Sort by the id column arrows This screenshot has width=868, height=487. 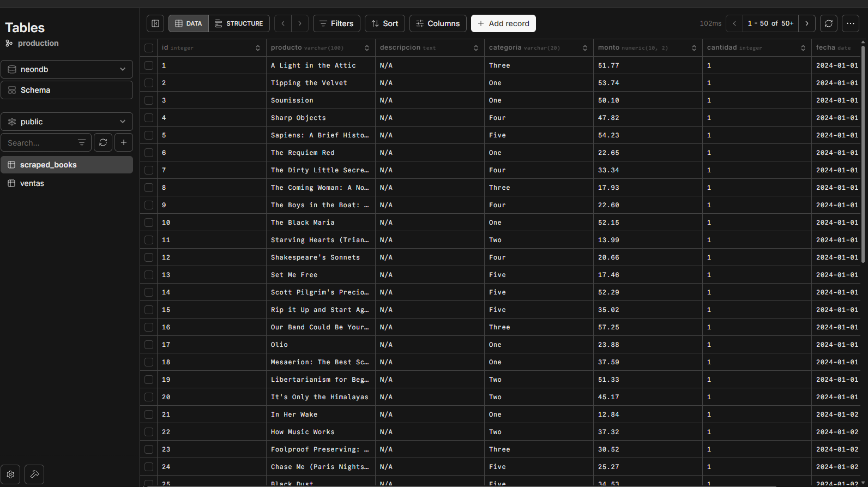click(x=258, y=48)
